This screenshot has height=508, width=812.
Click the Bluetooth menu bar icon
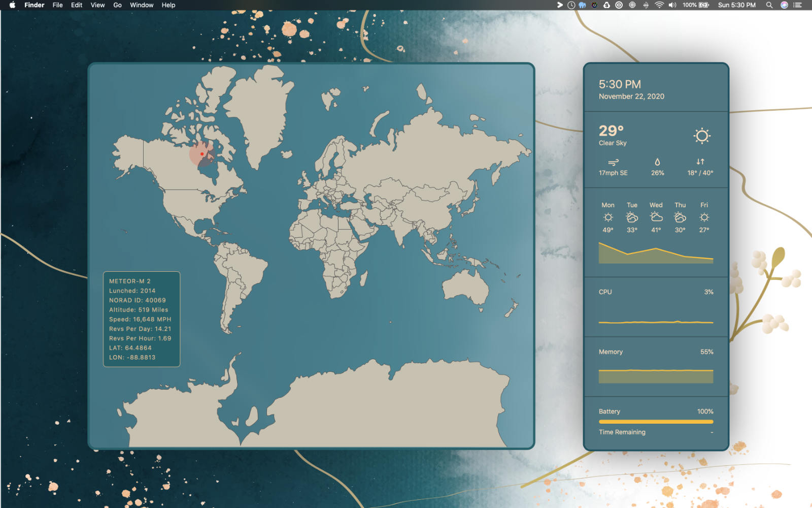point(646,5)
